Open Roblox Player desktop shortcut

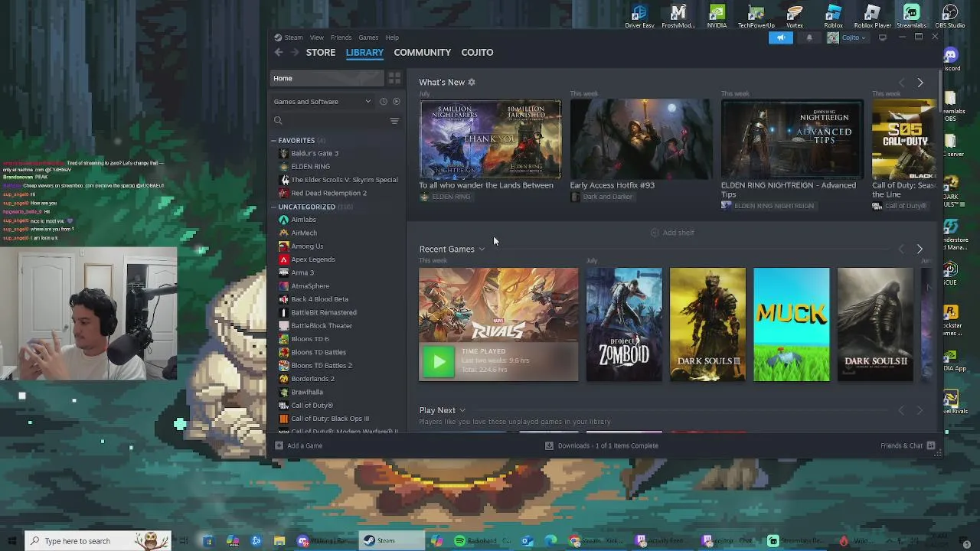pos(872,16)
